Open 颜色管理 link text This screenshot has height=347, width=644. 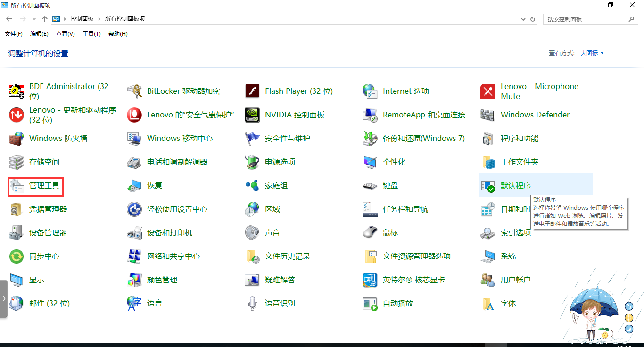pyautogui.click(x=162, y=280)
